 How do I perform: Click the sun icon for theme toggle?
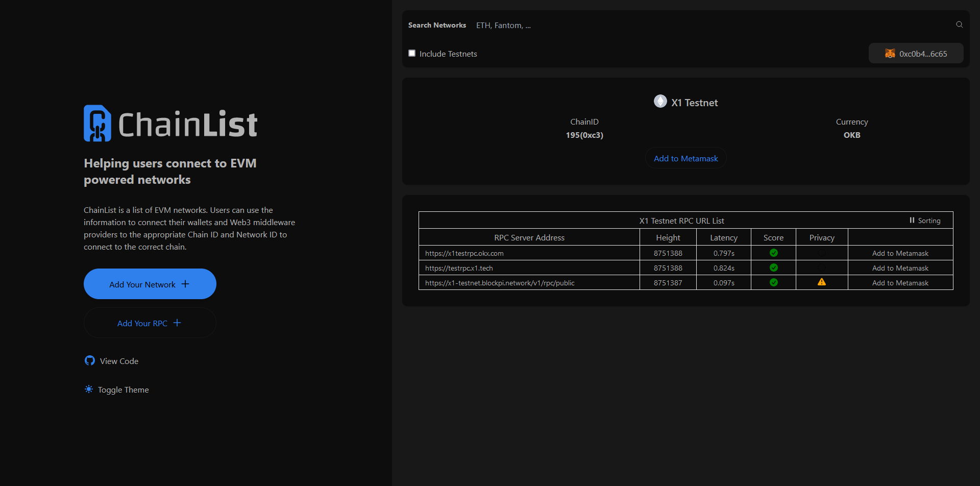click(89, 390)
